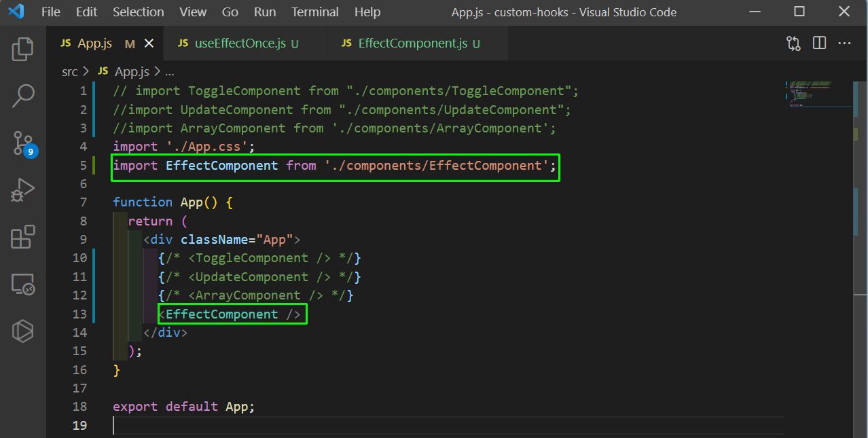Maximize the VS Code window
This screenshot has height=438, width=868.
coord(799,12)
